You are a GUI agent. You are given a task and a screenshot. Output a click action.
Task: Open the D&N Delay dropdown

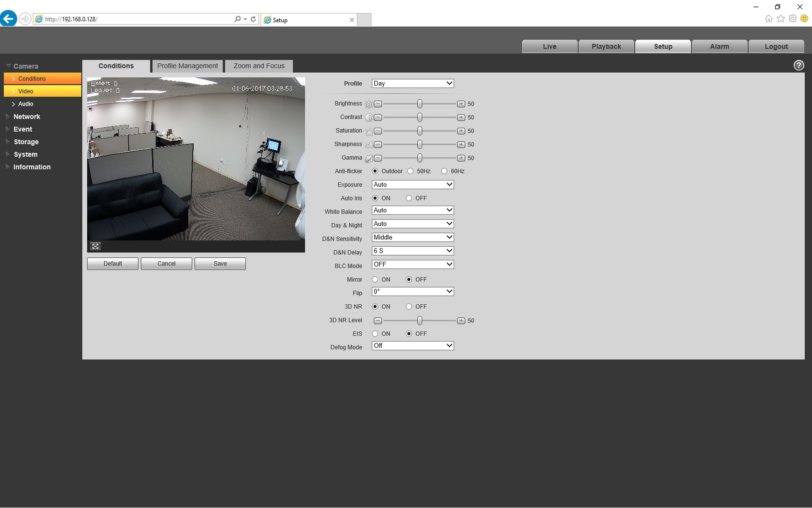(413, 251)
